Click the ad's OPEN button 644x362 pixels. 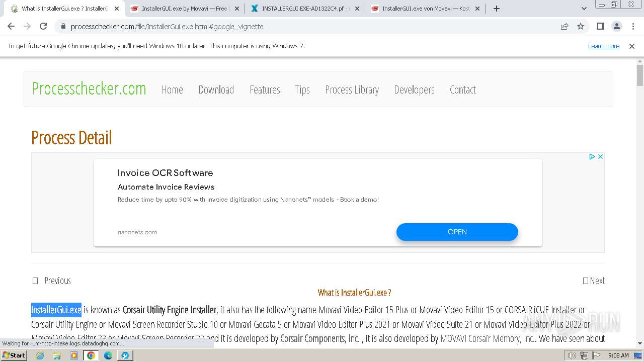pyautogui.click(x=457, y=232)
